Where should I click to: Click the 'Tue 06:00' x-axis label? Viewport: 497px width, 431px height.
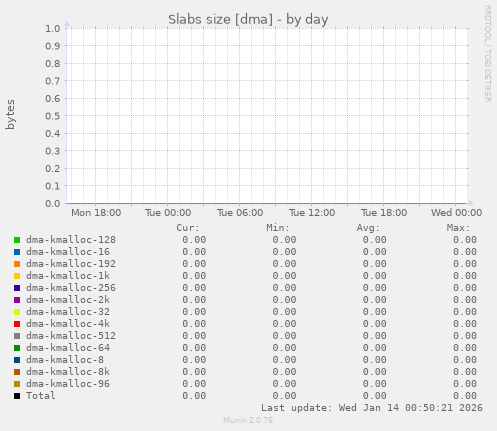pos(240,213)
